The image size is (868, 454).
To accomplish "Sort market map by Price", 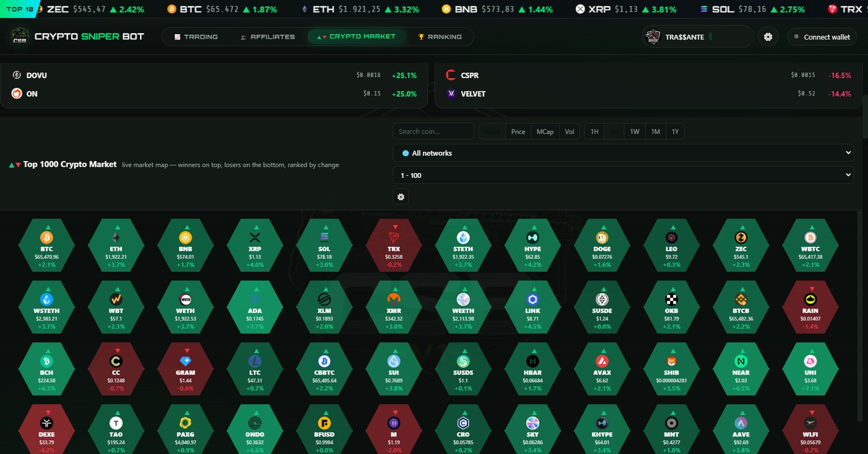I will (x=518, y=131).
